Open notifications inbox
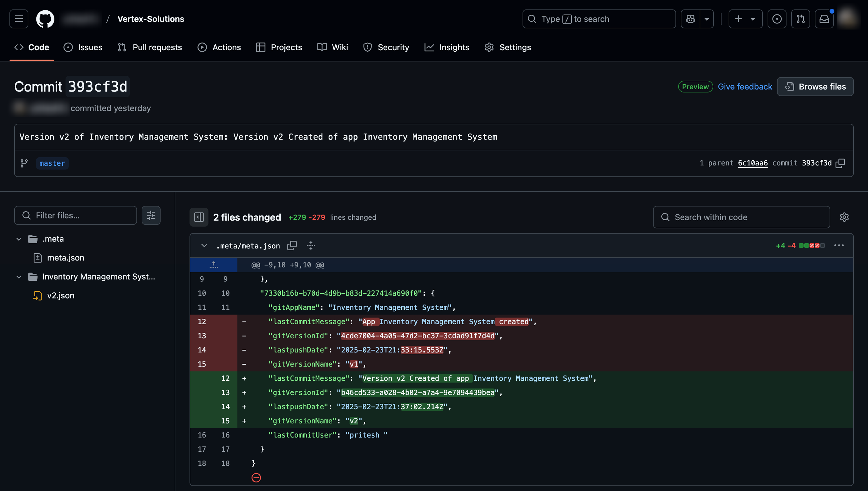This screenshot has height=491, width=868. (x=824, y=19)
